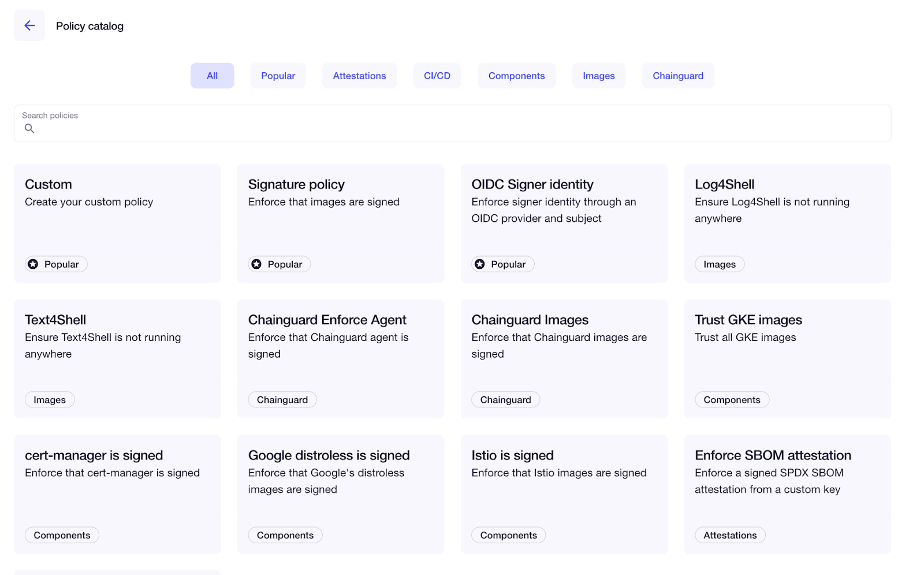The image size is (924, 575).
Task: Click the back arrow beside Policy catalog
Action: click(x=29, y=25)
